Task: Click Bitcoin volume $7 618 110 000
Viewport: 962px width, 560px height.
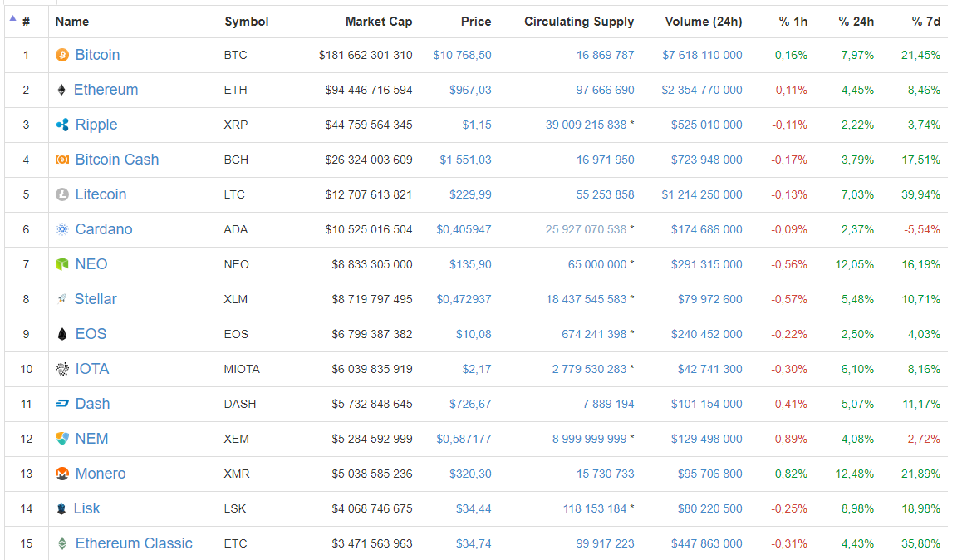Action: click(x=702, y=55)
